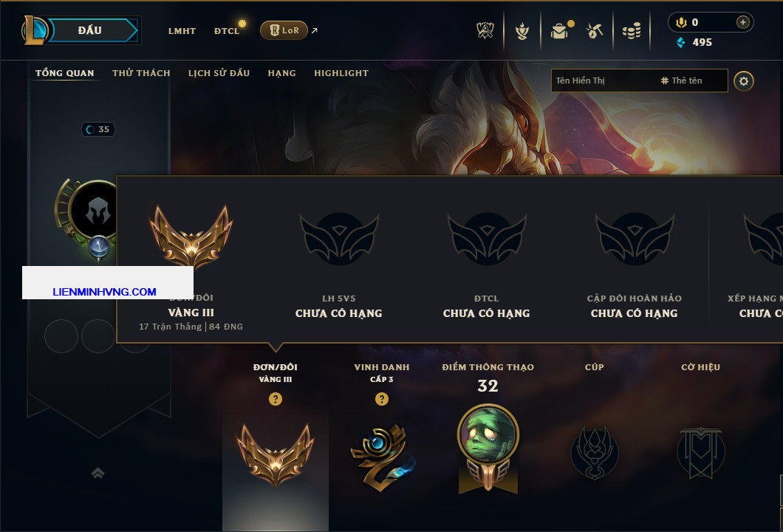
Task: Click the Worlds emblem icon
Action: pos(485,31)
